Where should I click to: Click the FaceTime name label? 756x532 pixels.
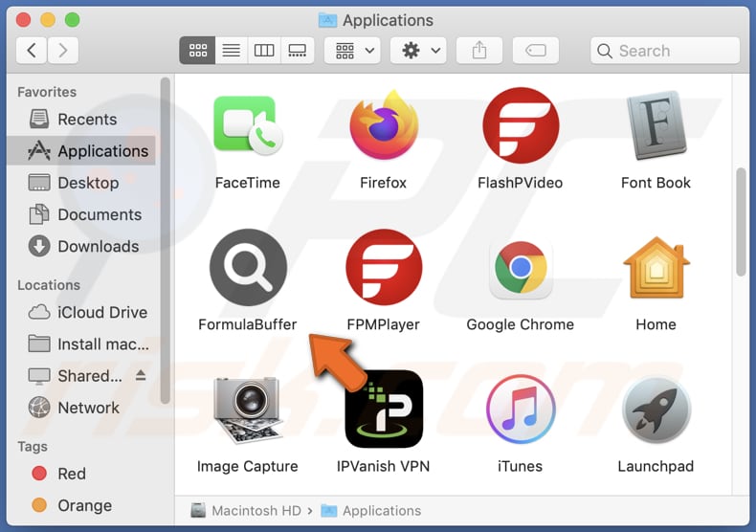[x=247, y=183]
